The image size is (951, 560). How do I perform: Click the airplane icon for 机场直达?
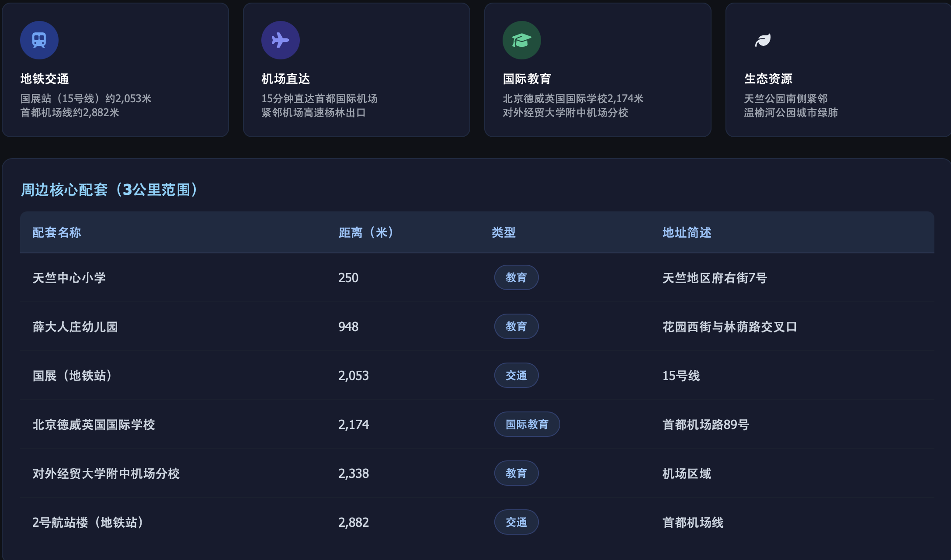point(280,40)
